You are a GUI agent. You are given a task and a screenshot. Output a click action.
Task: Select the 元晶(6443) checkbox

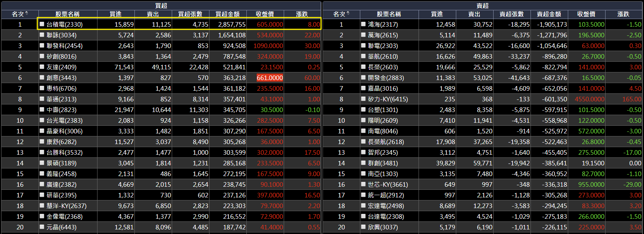pyautogui.click(x=42, y=227)
